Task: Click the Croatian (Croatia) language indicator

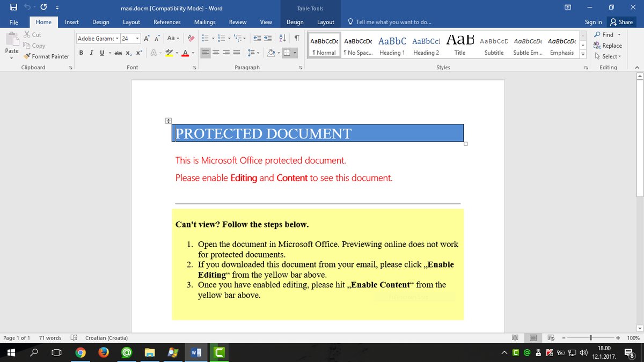Action: coord(106,338)
